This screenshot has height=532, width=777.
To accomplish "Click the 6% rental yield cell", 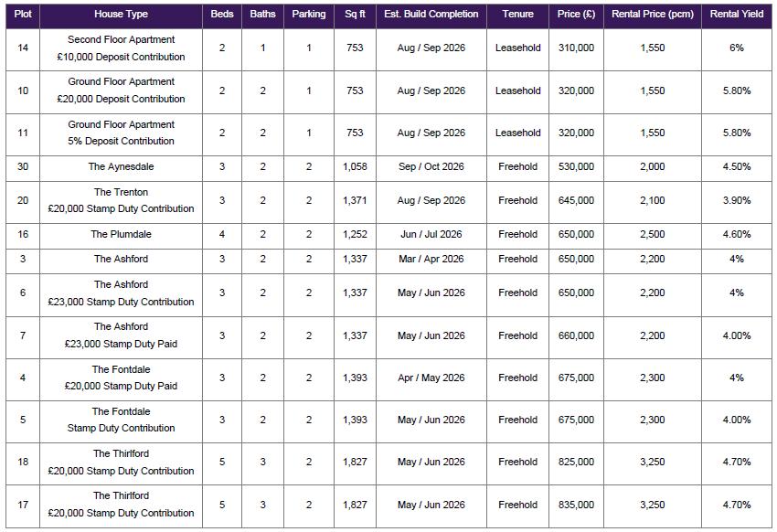I will click(x=737, y=48).
